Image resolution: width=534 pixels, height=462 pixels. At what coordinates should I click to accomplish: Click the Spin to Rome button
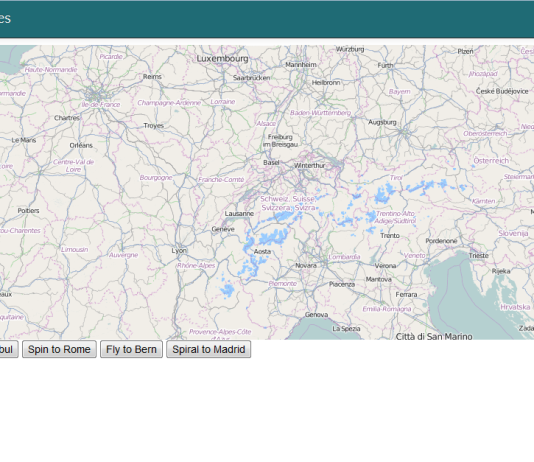(x=59, y=349)
